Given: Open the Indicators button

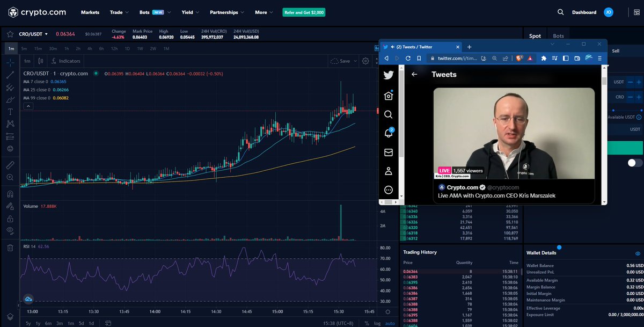Looking at the screenshot, I should tap(65, 61).
